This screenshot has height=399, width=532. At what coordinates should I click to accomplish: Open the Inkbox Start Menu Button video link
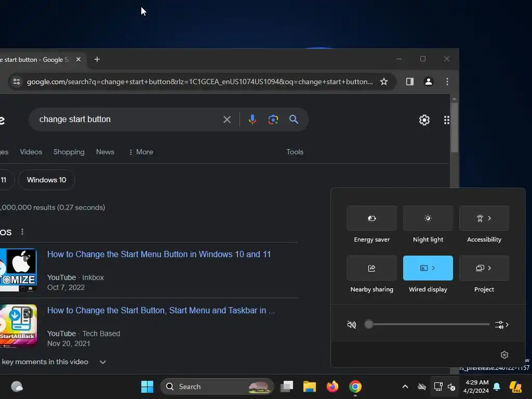pos(159,254)
